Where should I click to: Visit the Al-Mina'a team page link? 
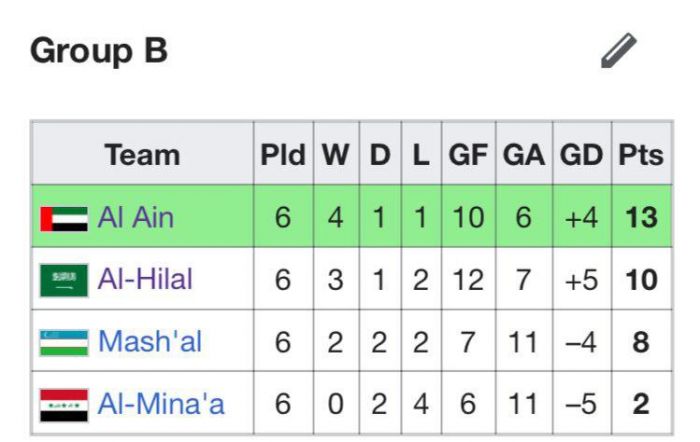coord(161,404)
